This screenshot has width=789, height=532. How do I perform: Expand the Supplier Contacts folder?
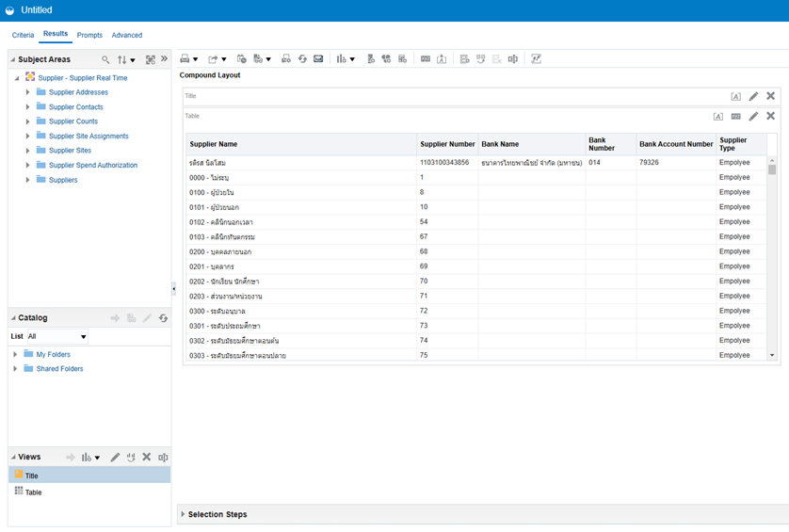pyautogui.click(x=27, y=106)
